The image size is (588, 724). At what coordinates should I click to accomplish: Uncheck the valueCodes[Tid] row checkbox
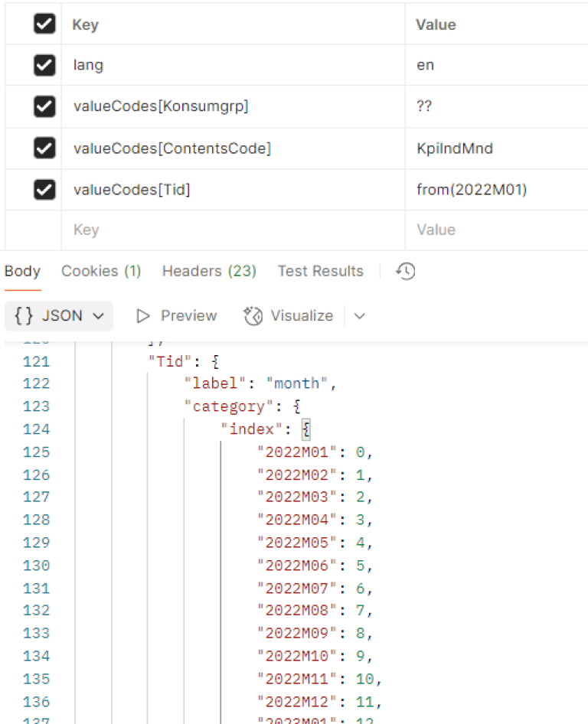tap(44, 190)
